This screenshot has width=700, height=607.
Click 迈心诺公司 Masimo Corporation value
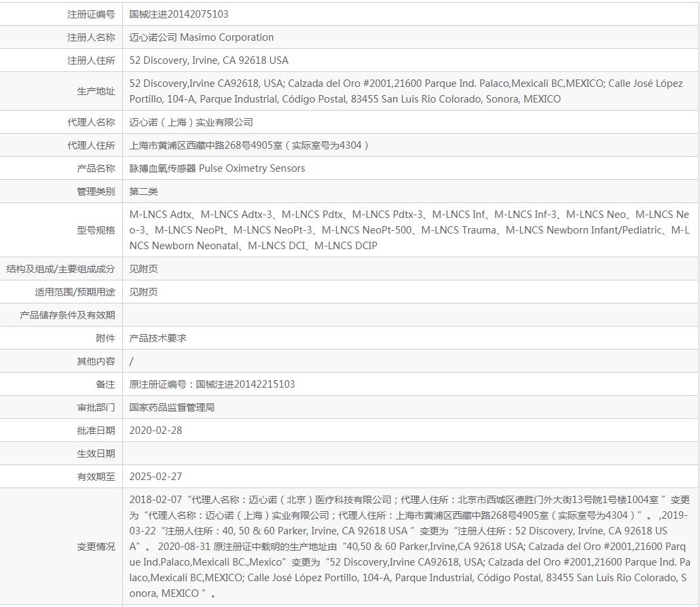(202, 37)
